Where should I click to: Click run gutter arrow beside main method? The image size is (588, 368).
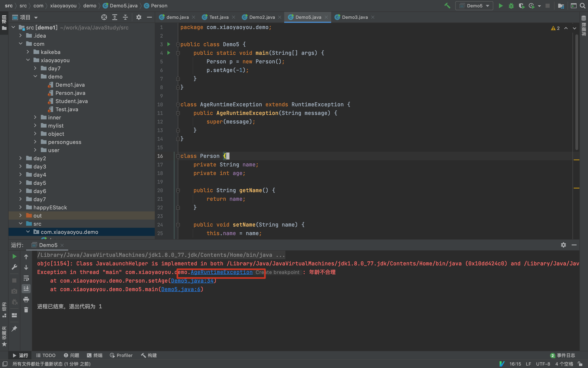pos(169,53)
